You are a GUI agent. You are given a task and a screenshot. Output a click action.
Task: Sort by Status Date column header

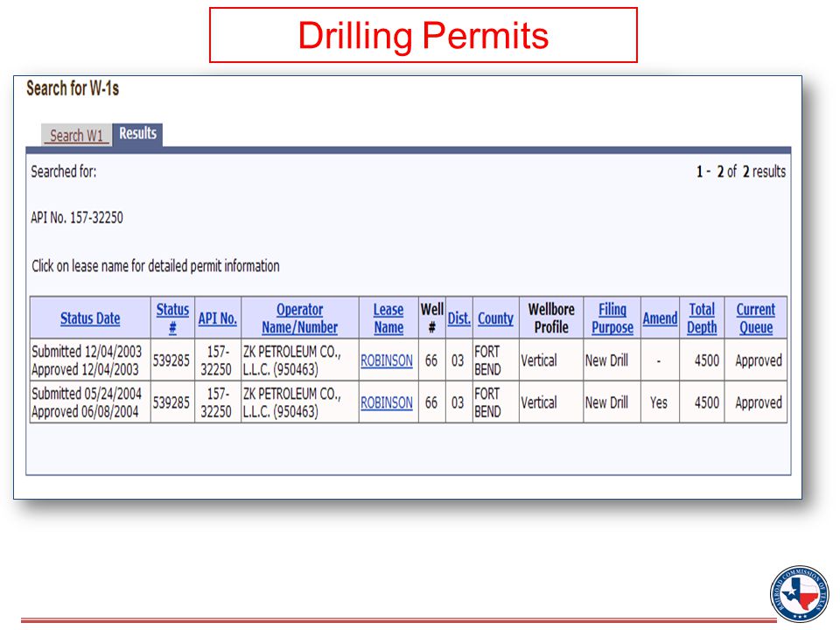pos(90,318)
